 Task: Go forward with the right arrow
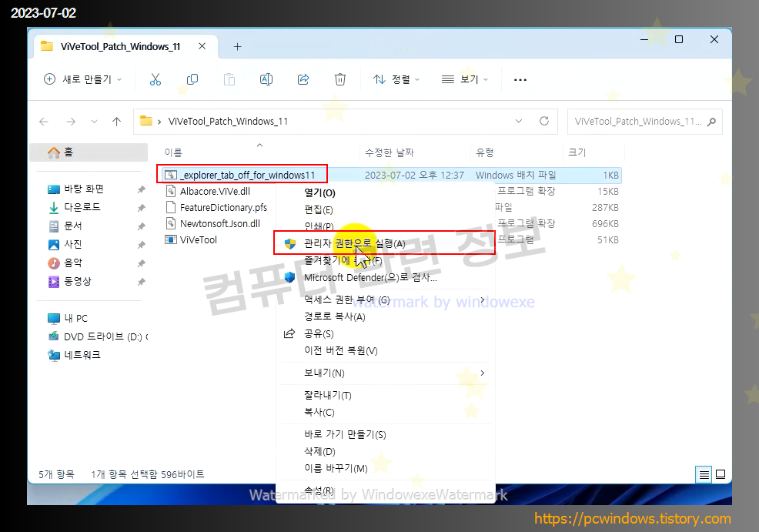(71, 122)
